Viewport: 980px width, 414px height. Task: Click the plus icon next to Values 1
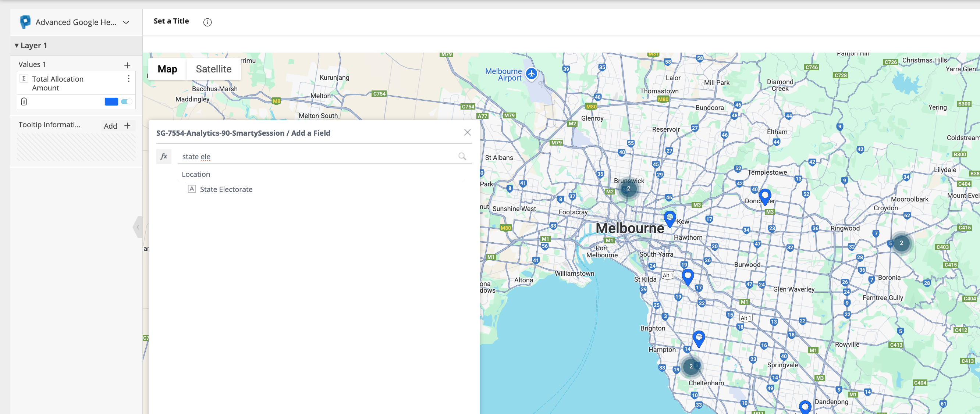(127, 65)
